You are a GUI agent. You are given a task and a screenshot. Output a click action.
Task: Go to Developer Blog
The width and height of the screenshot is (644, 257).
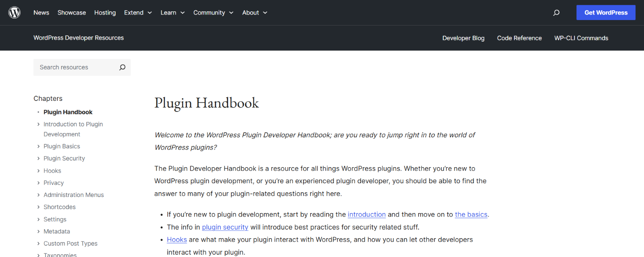click(463, 38)
